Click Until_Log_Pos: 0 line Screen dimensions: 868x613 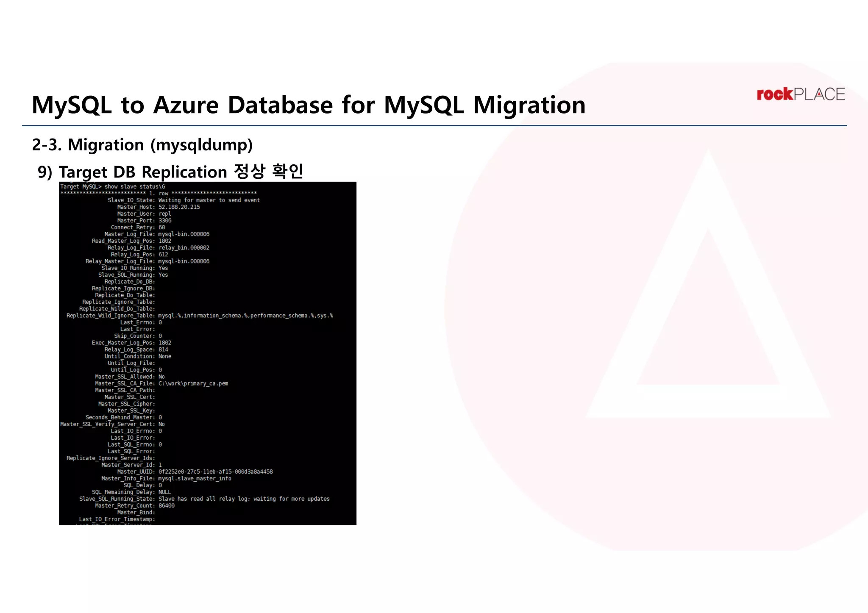(136, 369)
